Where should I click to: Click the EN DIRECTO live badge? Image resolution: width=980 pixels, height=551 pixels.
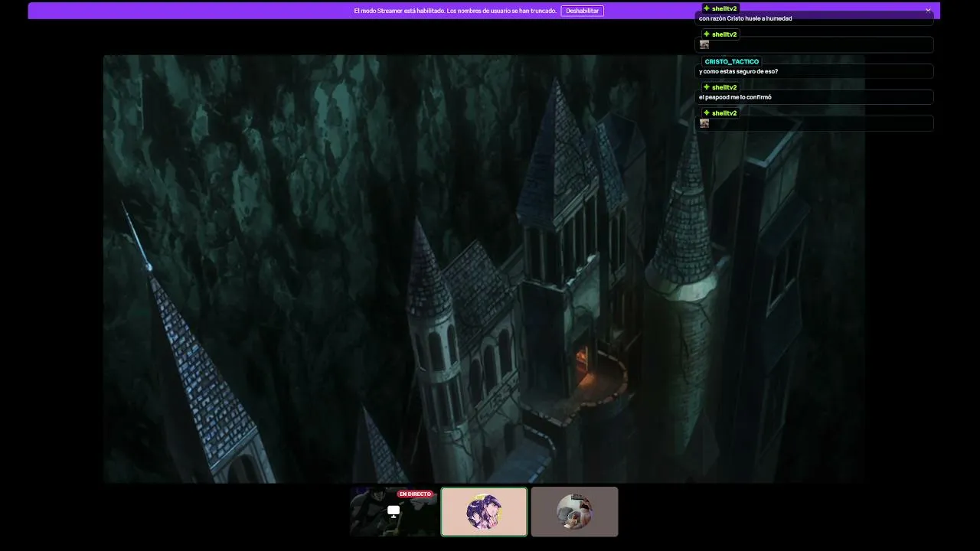point(415,494)
